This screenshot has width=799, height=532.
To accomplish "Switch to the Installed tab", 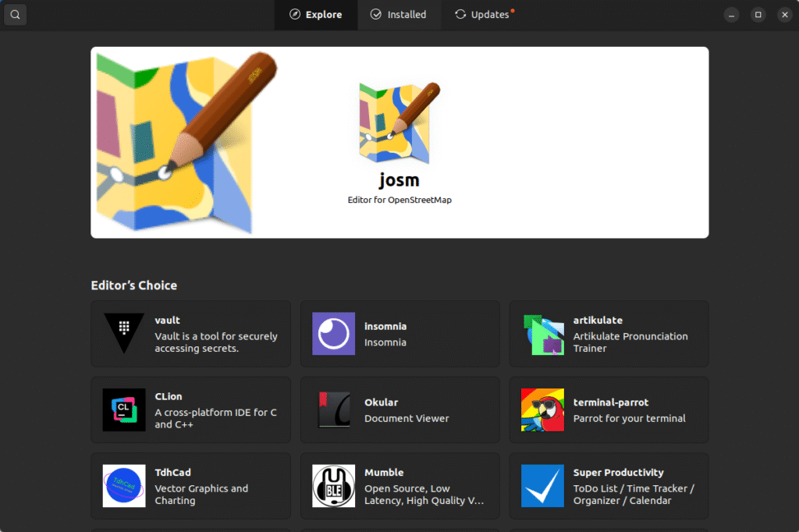I will 399,15.
